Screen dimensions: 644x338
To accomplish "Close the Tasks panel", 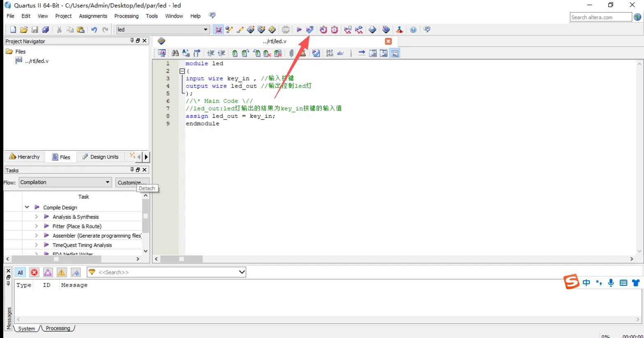I will pyautogui.click(x=144, y=170).
